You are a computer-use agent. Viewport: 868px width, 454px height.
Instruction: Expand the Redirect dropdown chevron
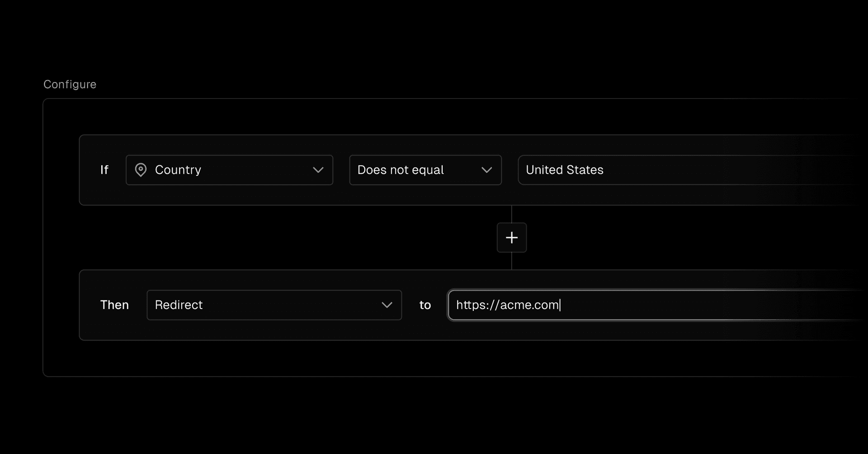tap(387, 305)
